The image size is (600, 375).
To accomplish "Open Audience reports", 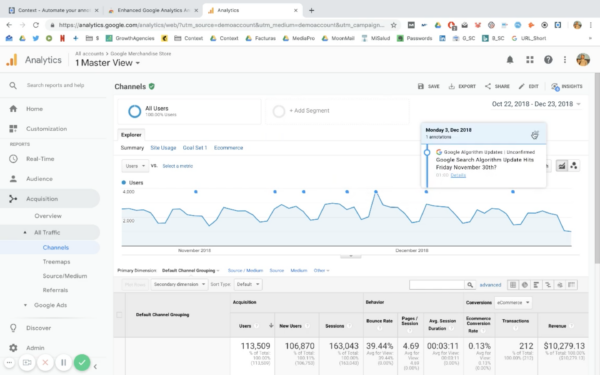I will coord(39,179).
